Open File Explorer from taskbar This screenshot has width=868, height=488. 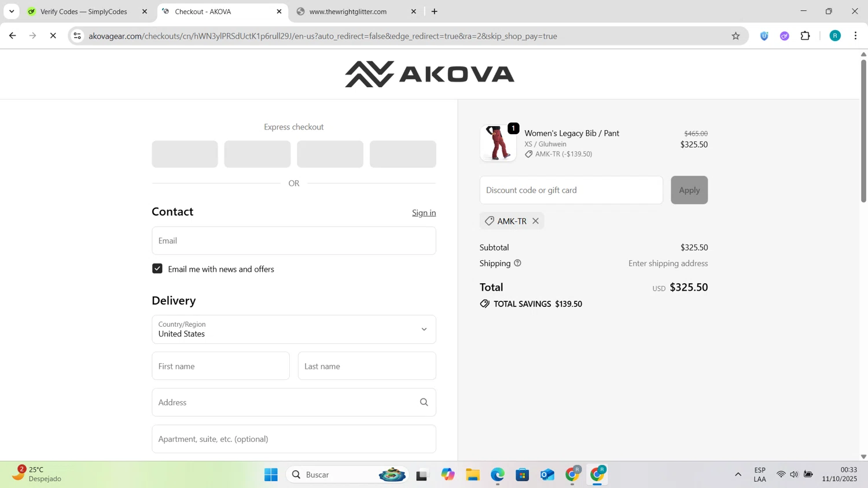tap(473, 475)
